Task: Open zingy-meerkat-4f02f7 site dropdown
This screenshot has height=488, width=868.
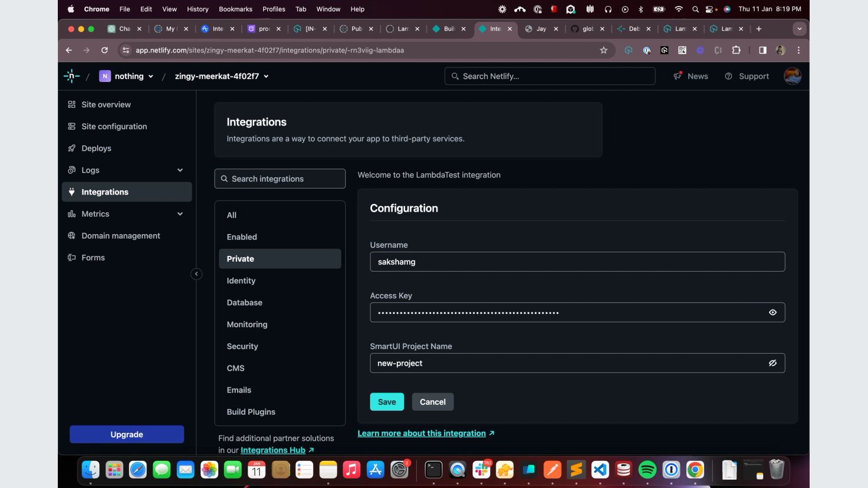Action: point(222,76)
